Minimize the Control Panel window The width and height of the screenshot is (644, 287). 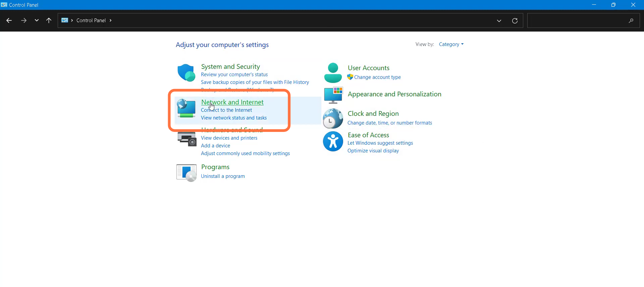tap(594, 5)
